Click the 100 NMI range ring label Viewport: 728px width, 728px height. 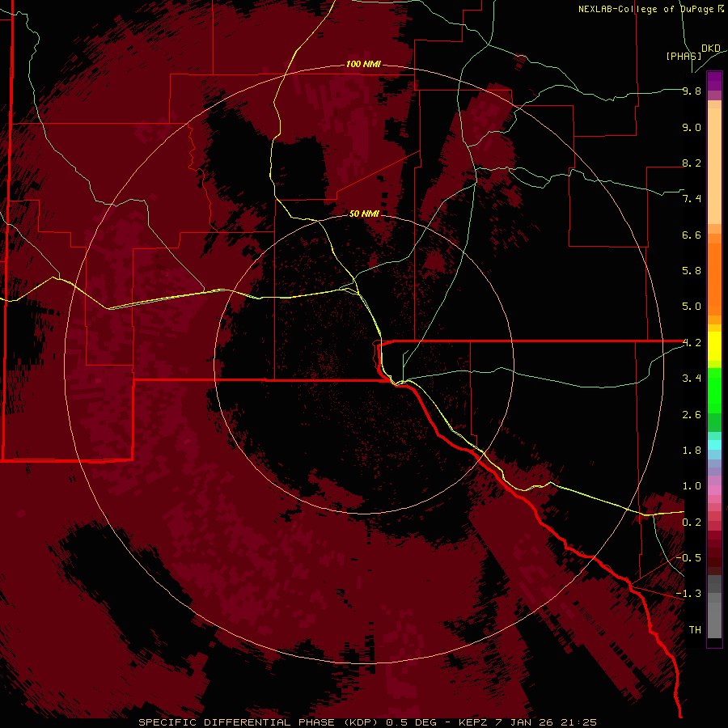(363, 64)
